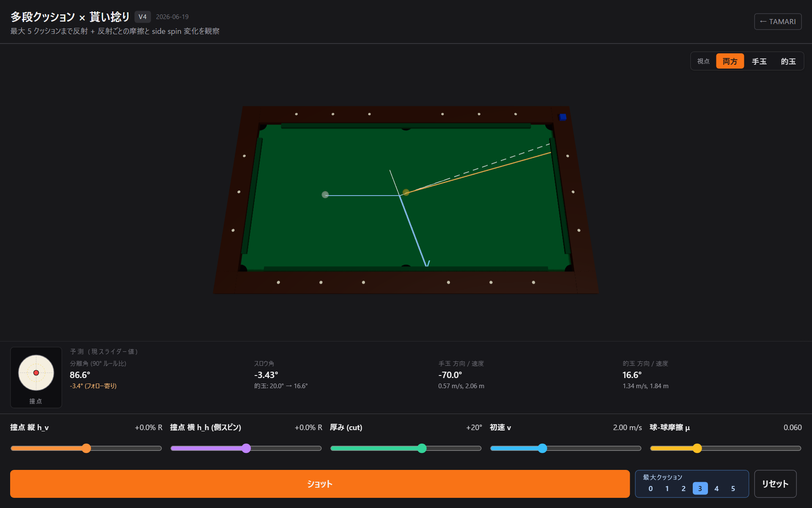This screenshot has width=812, height=508.
Task: Click the cue ball direction value -70.0°
Action: (x=450, y=375)
